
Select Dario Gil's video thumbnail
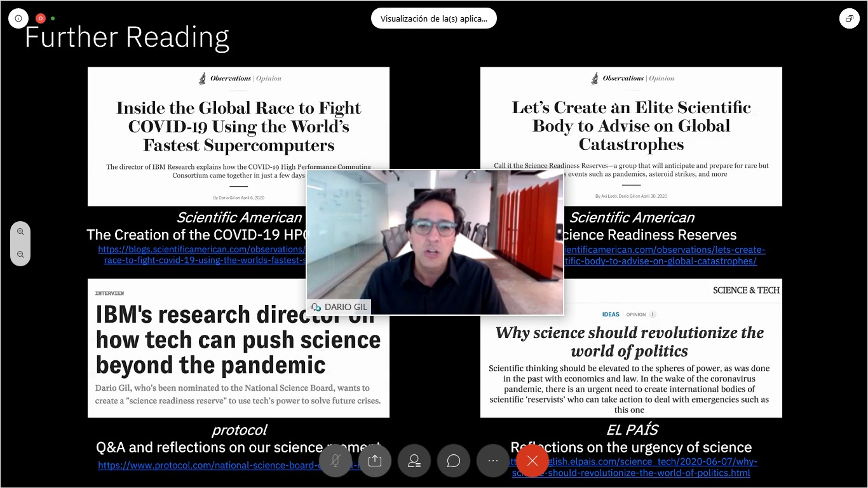(x=435, y=242)
